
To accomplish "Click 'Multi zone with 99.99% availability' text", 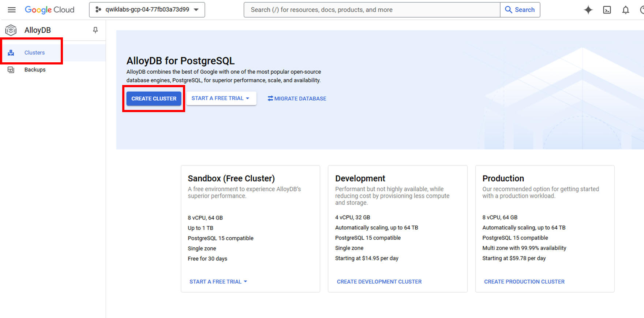I will 524,248.
